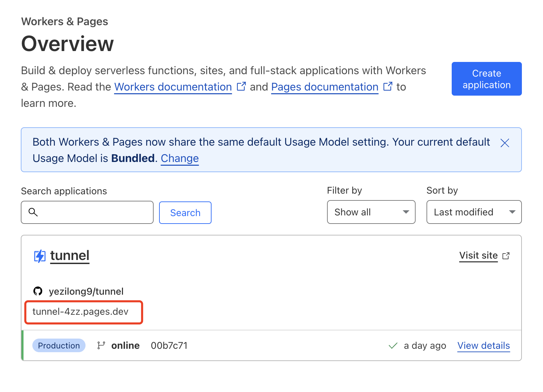Focus the Search applications input field
This screenshot has width=543, height=392.
87,212
